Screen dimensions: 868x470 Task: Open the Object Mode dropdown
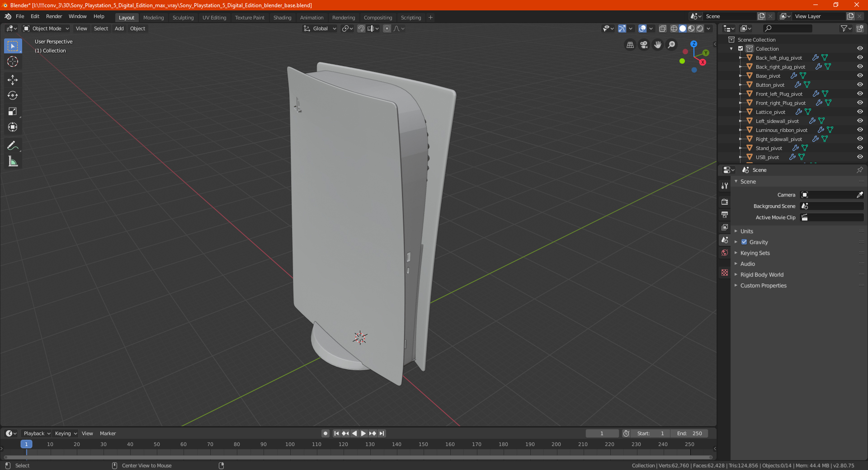click(46, 28)
